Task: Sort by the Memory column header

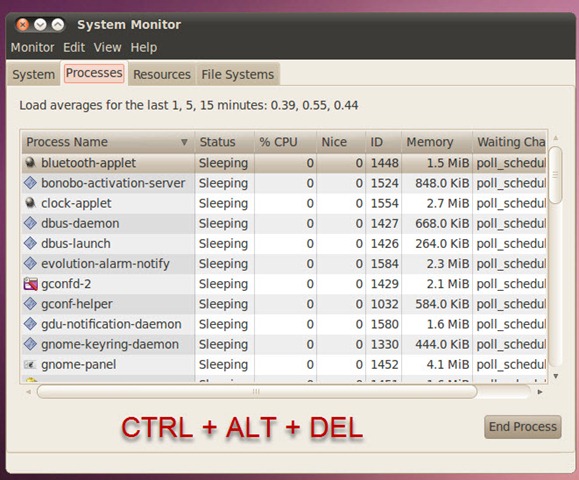Action: coord(437,142)
